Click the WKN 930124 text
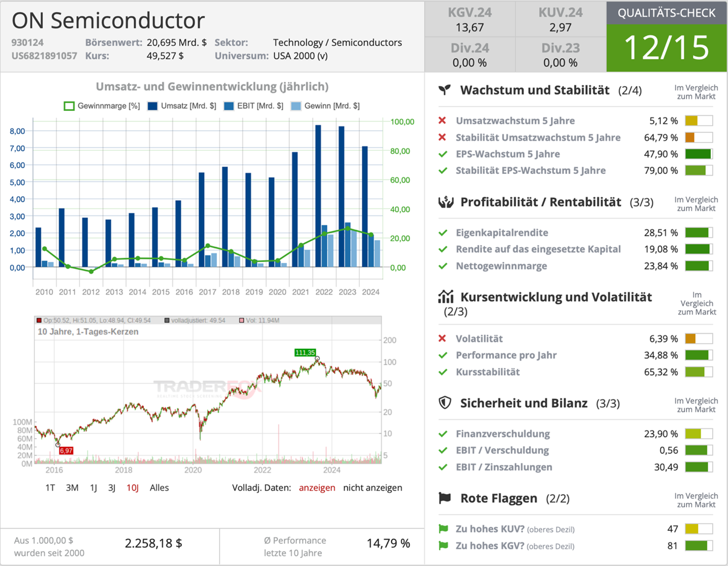The height and width of the screenshot is (566, 728). 27,43
